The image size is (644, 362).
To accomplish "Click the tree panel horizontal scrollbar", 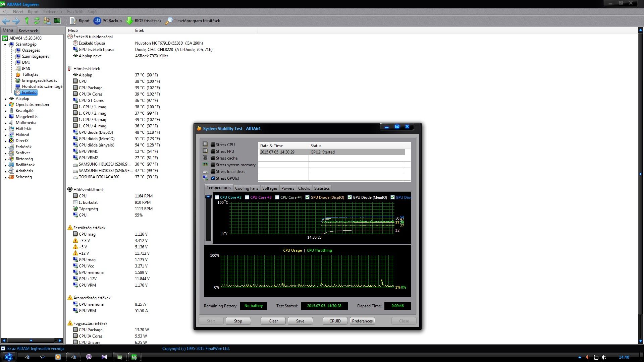I will pyautogui.click(x=32, y=341).
